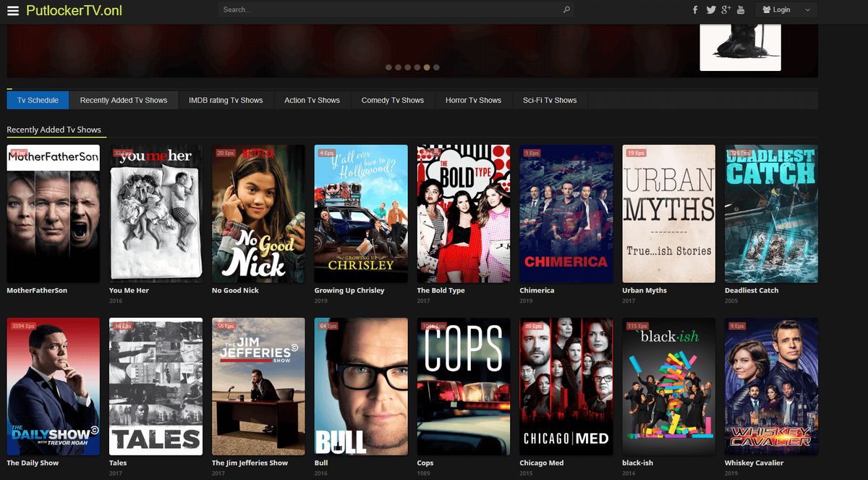868x480 pixels.
Task: Click the Urban Myths title link
Action: tap(644, 290)
